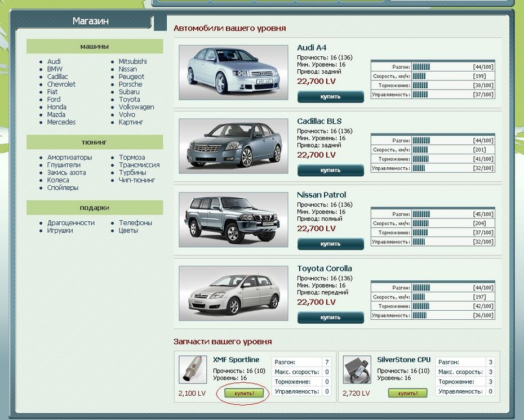The width and height of the screenshot is (524, 420).
Task: Click the Cadillac BLS car photo
Action: 234,146
